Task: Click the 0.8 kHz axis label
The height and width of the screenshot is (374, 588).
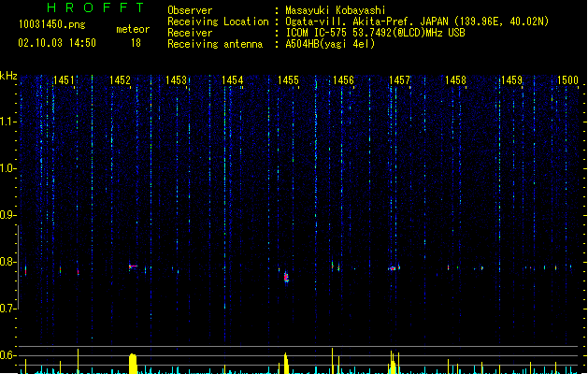Action: 8,262
